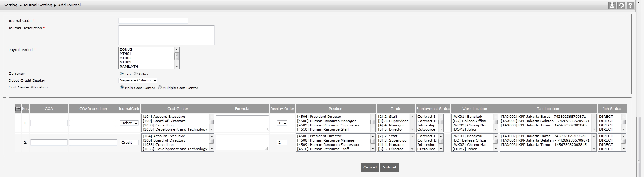This screenshot has width=644, height=177.
Task: Focus the Journal Description text area
Action: 166,35
